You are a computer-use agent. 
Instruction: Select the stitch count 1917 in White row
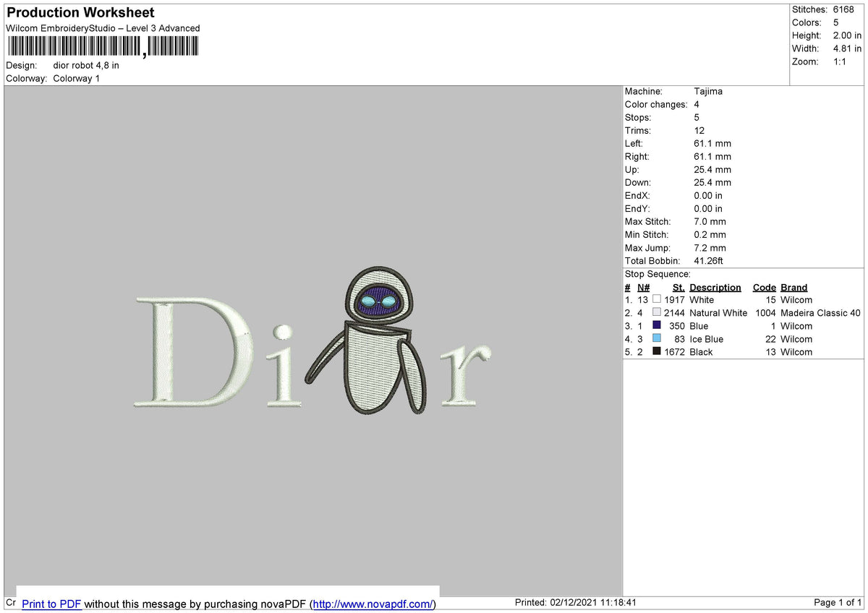tap(674, 300)
